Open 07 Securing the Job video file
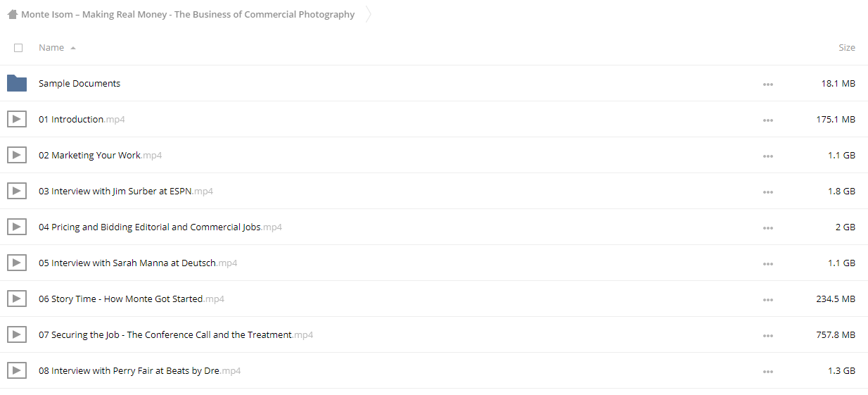Screen dimensions: 868x395 (x=176, y=334)
